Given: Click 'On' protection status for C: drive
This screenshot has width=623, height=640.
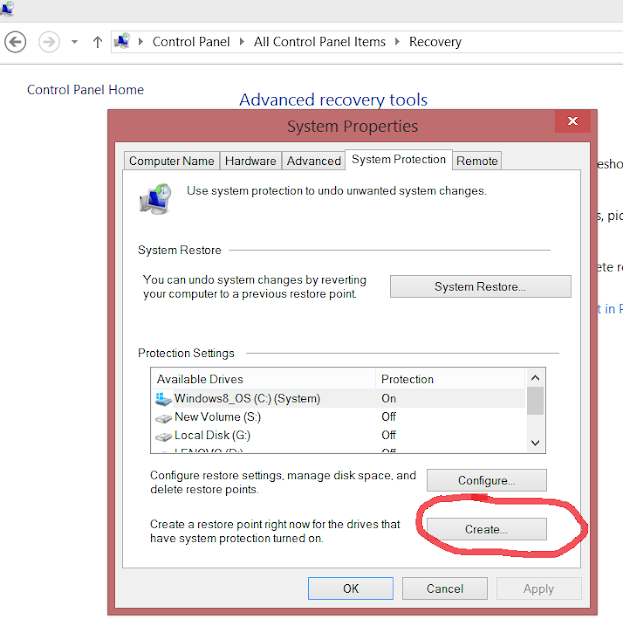Looking at the screenshot, I should 389,398.
